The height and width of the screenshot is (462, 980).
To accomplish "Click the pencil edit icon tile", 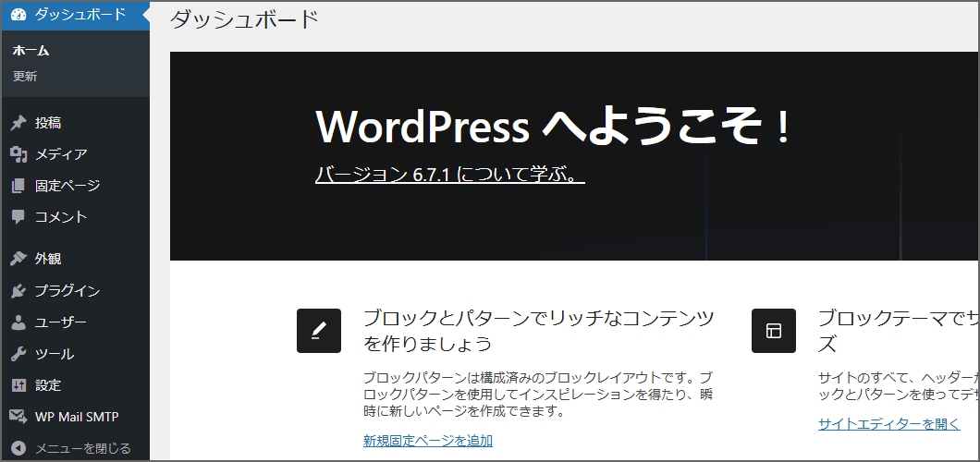I will click(319, 331).
